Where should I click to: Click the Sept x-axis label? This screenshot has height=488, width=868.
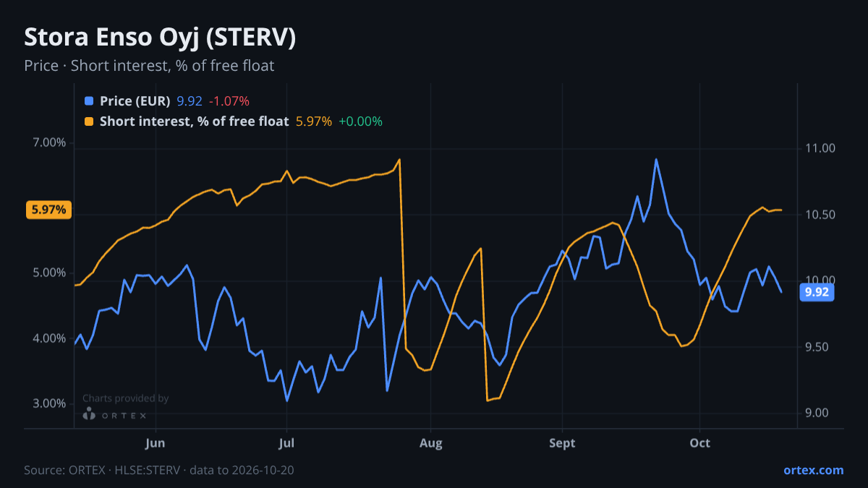click(x=562, y=442)
